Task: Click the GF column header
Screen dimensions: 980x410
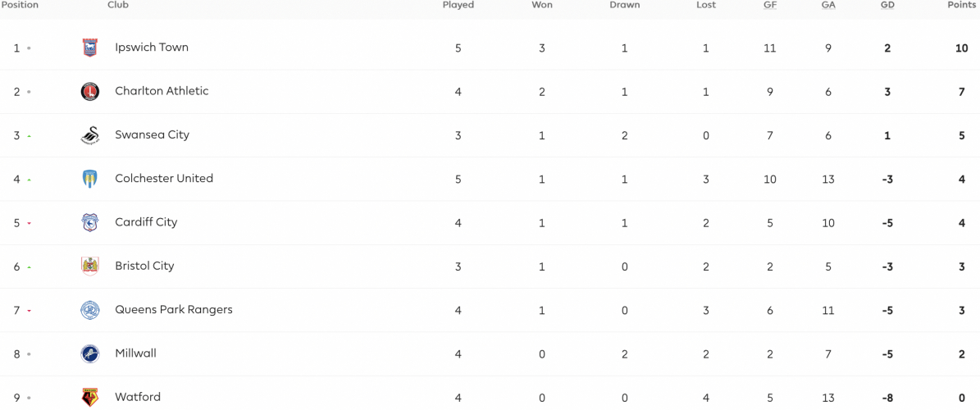Action: coord(769,5)
